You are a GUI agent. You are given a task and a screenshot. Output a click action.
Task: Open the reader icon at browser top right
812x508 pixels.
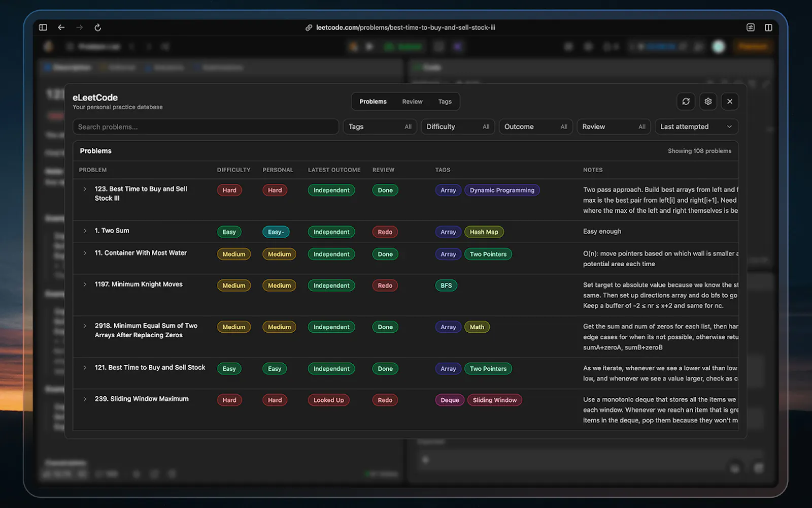pyautogui.click(x=751, y=27)
